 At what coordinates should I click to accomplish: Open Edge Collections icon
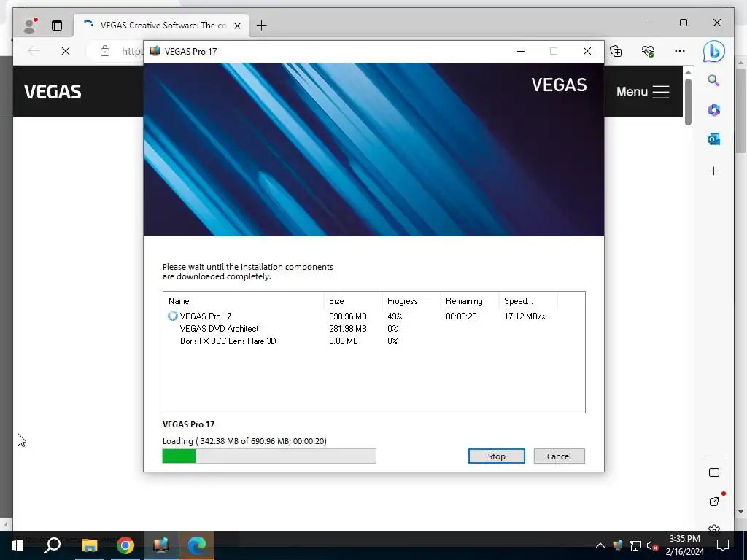[x=616, y=51]
